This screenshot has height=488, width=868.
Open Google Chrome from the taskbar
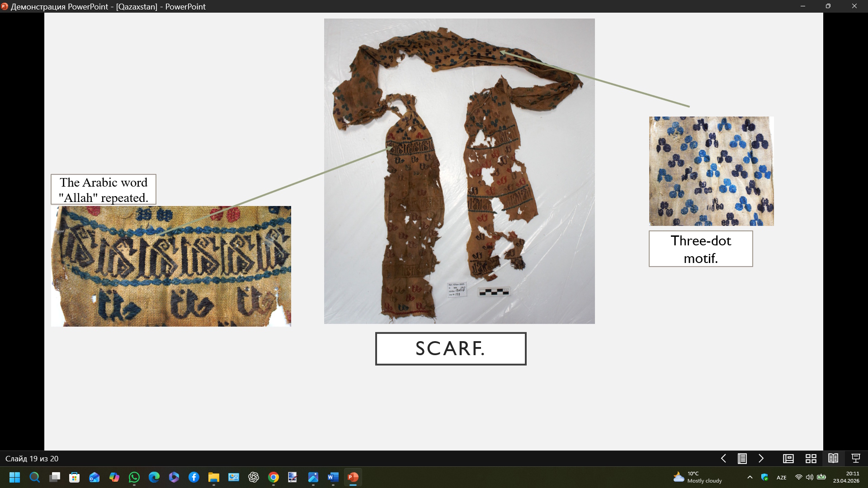point(274,477)
